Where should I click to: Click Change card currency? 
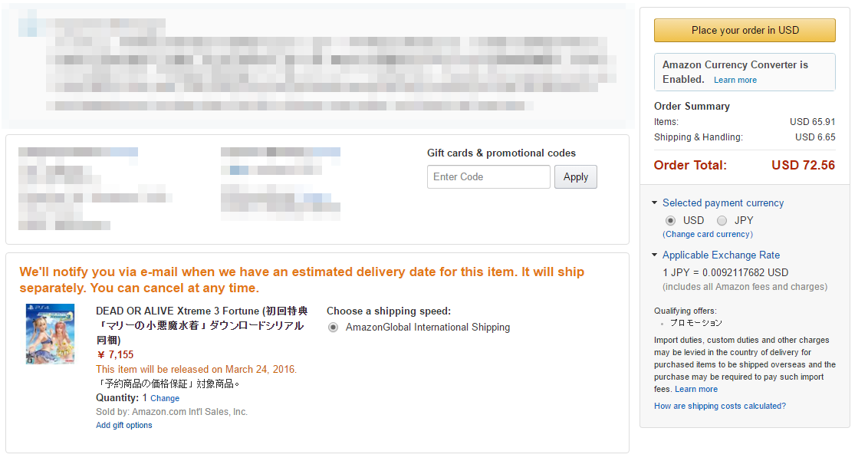tap(707, 234)
